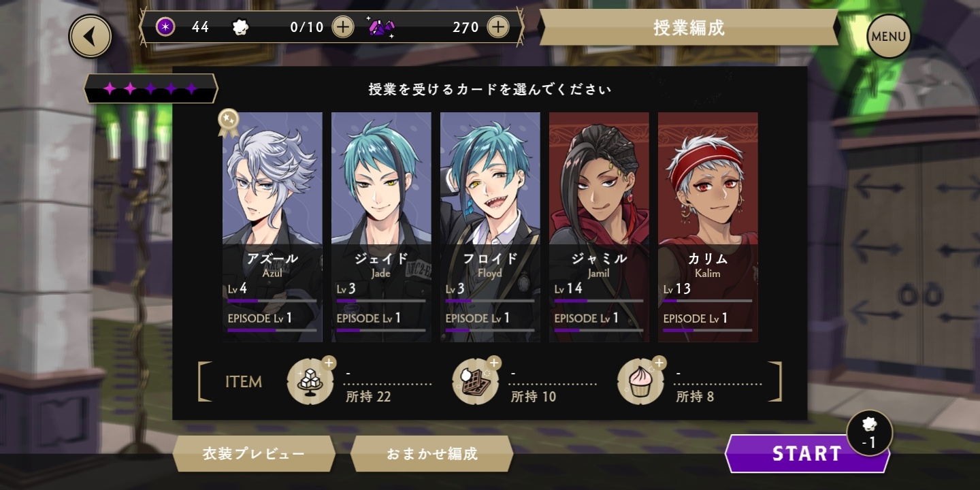
Task: Tap the 授業編成 title banner
Action: (689, 27)
